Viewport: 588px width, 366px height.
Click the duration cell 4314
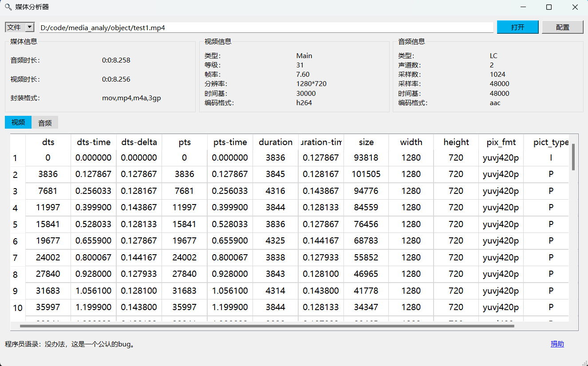click(x=276, y=291)
